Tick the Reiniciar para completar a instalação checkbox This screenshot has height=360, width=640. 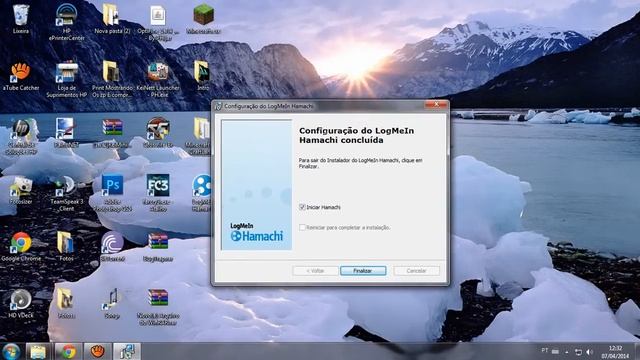[x=302, y=227]
